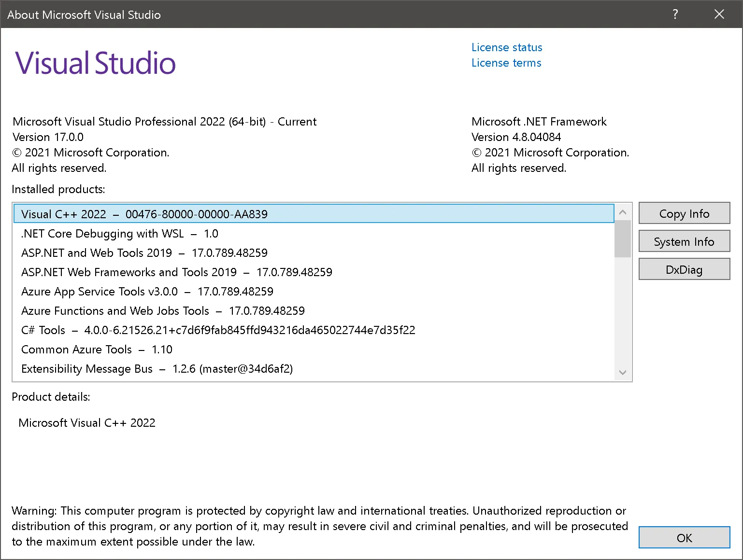Click the installed products scroll down arrow
The height and width of the screenshot is (560, 743).
pyautogui.click(x=623, y=372)
